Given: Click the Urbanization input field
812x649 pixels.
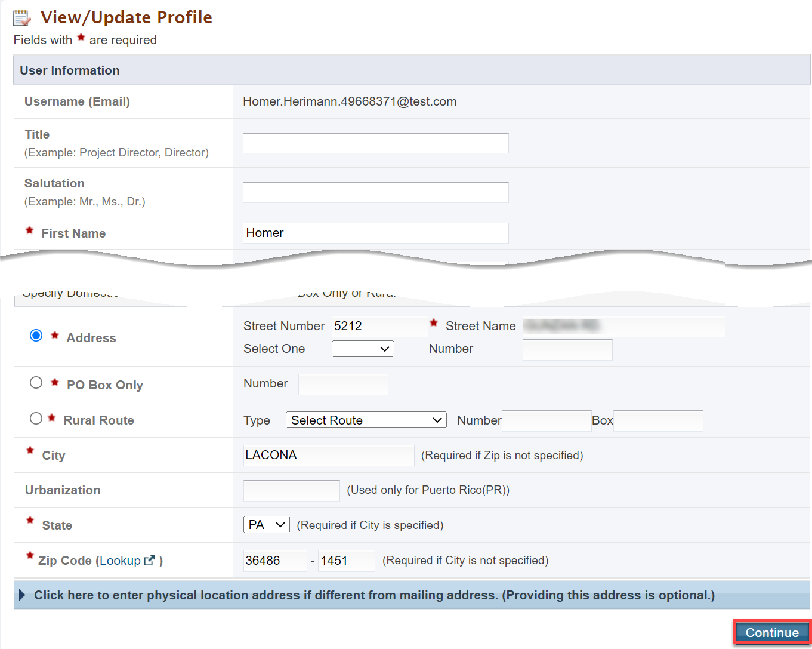Looking at the screenshot, I should (x=292, y=490).
